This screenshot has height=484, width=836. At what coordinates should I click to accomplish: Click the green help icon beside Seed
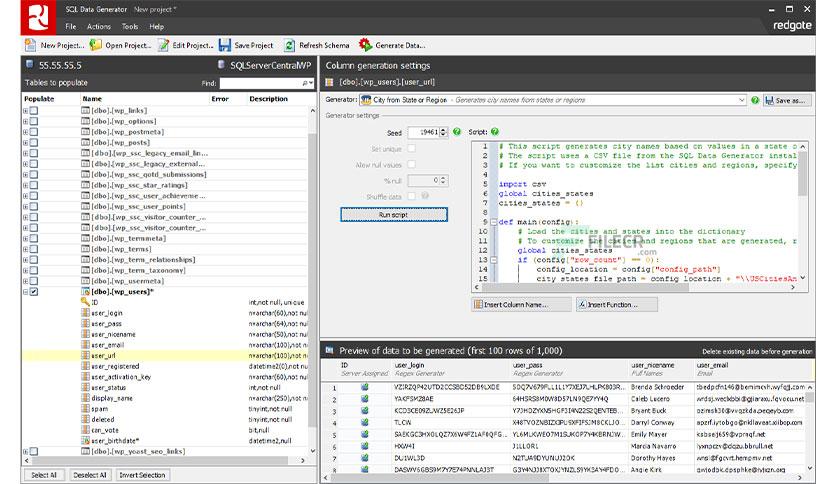pos(457,132)
